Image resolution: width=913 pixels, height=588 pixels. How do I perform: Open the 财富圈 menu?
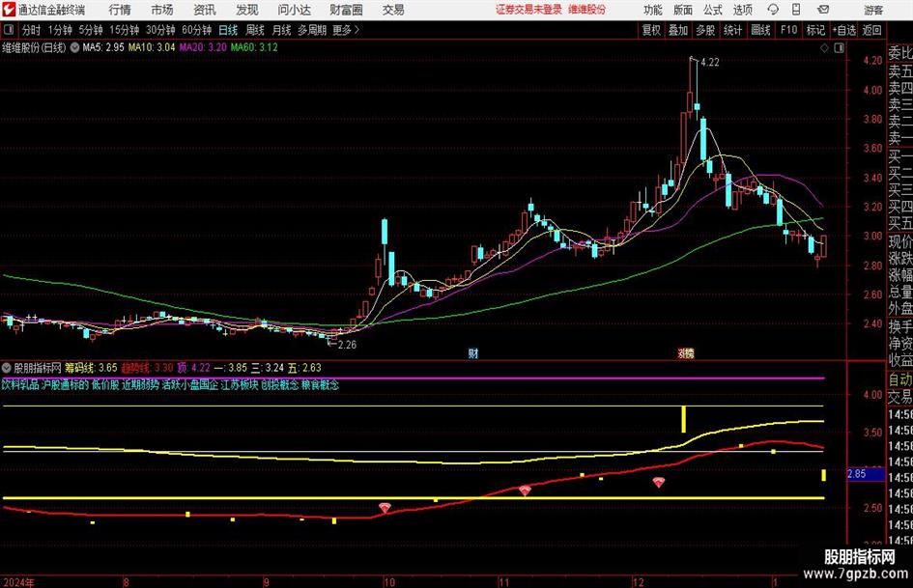click(346, 10)
